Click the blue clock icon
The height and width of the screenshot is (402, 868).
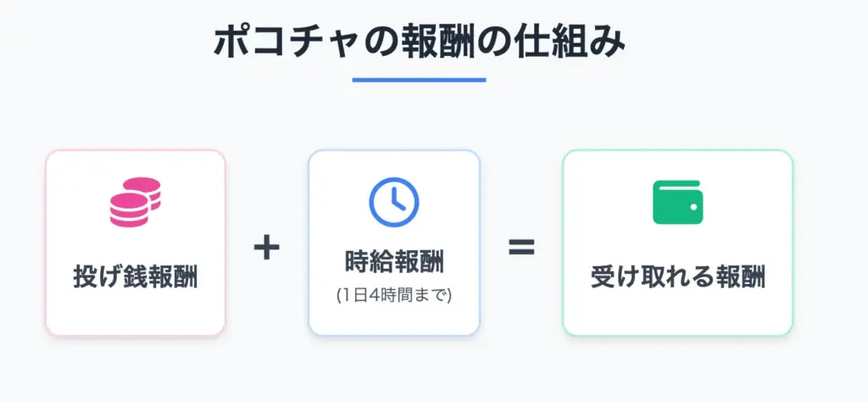394,202
